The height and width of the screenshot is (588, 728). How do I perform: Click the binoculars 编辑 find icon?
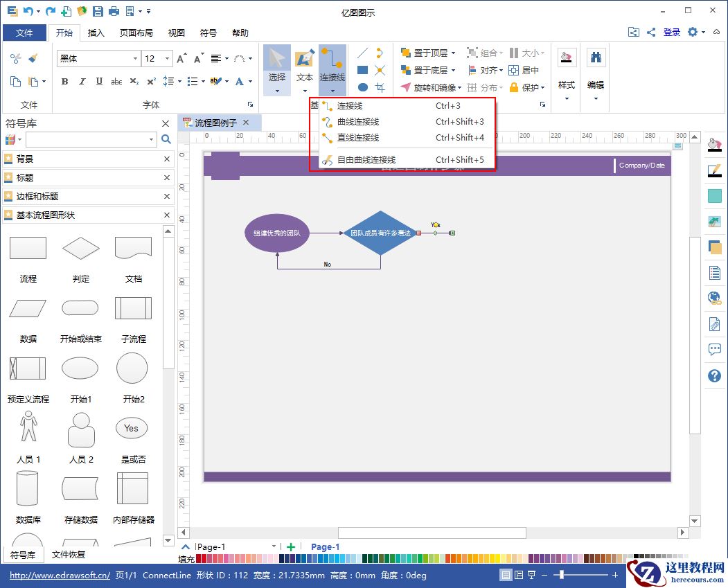pos(596,57)
